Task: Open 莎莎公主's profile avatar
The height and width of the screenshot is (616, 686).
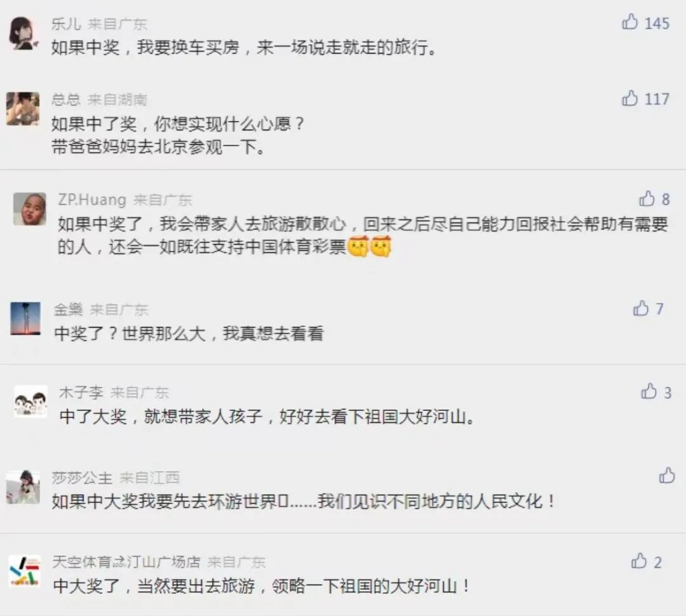Action: pos(24,487)
